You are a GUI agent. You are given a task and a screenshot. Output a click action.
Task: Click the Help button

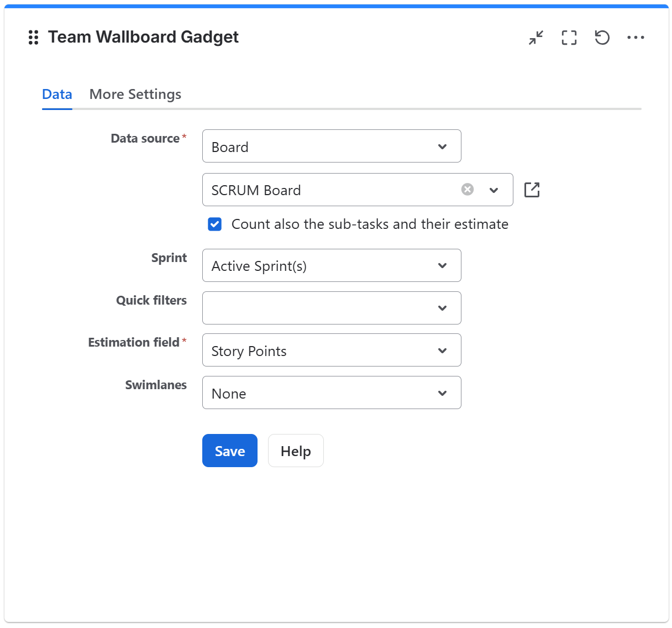coord(296,451)
